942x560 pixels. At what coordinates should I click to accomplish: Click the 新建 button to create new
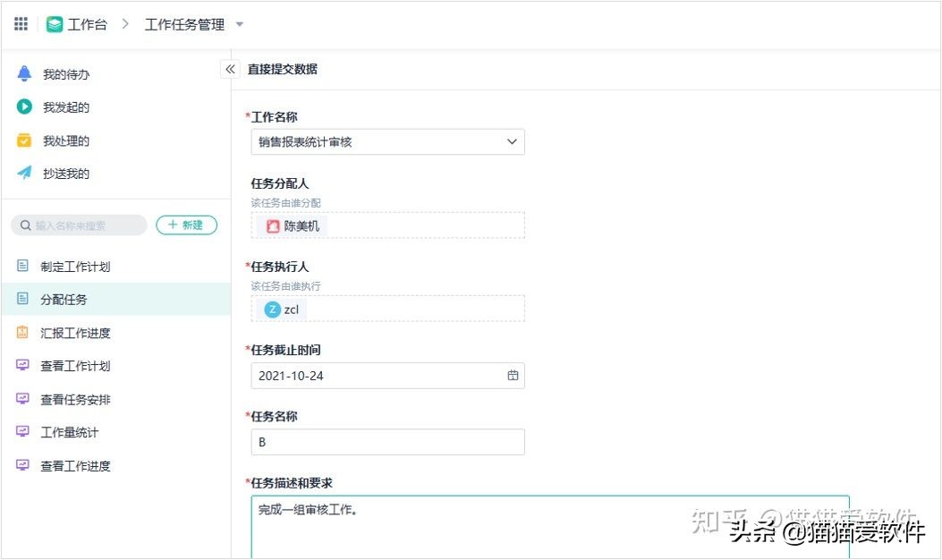pos(186,225)
